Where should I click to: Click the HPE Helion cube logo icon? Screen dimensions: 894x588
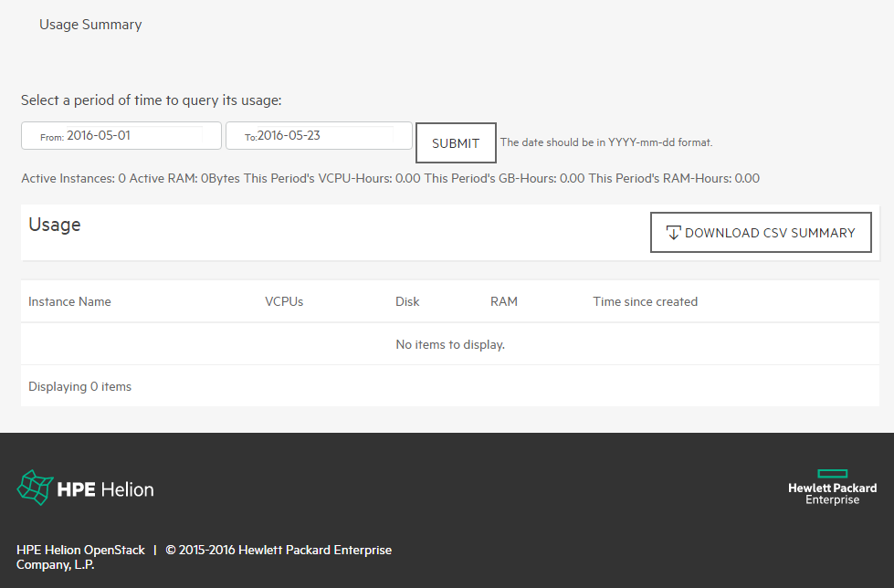35,488
